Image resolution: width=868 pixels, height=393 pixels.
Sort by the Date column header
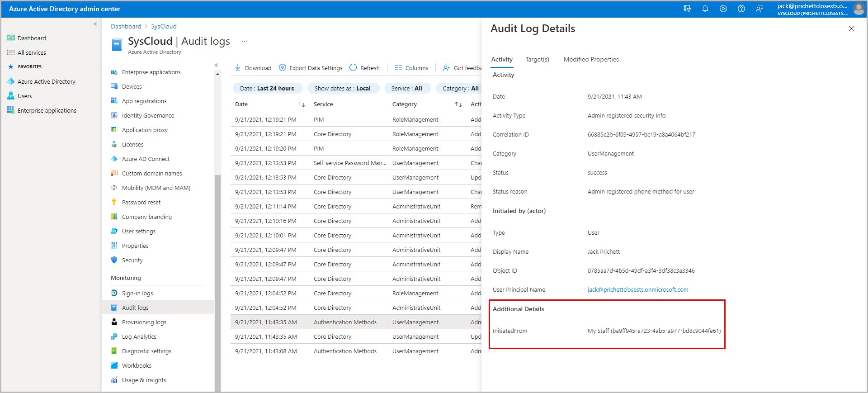click(x=270, y=104)
